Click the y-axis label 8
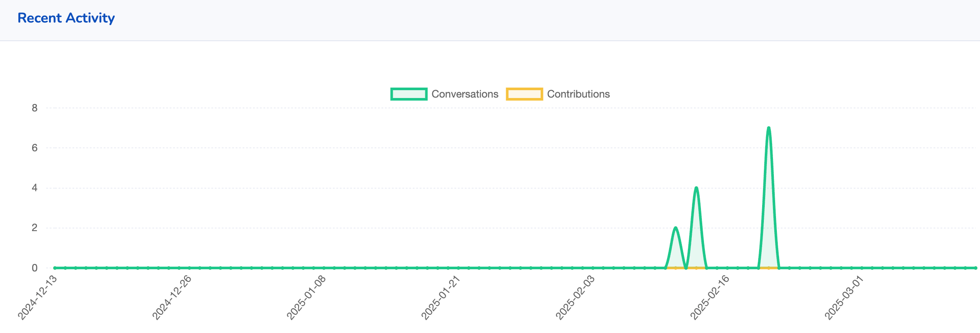 tap(35, 108)
